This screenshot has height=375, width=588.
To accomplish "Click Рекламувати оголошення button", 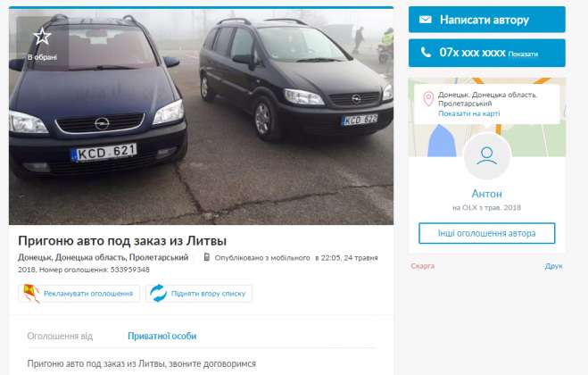I will 79,293.
